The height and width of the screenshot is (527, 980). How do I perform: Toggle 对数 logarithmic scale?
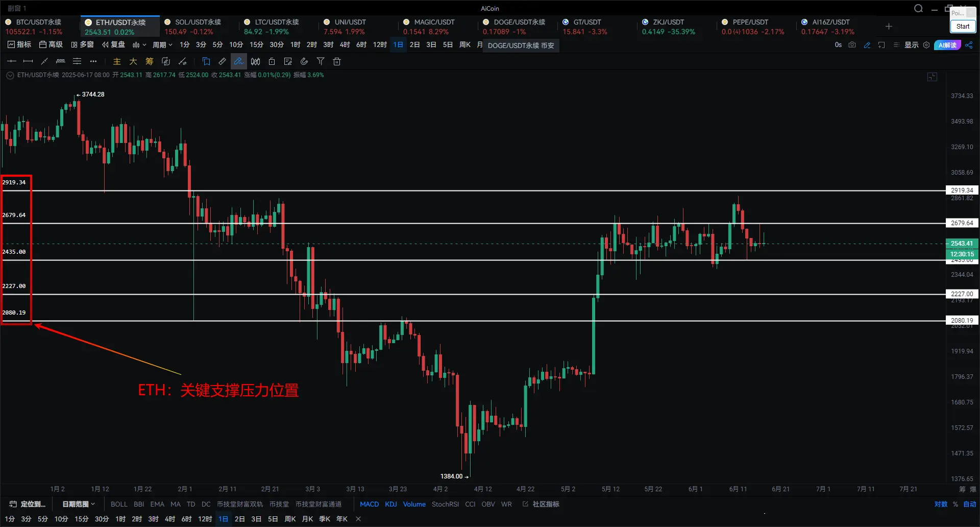point(941,504)
